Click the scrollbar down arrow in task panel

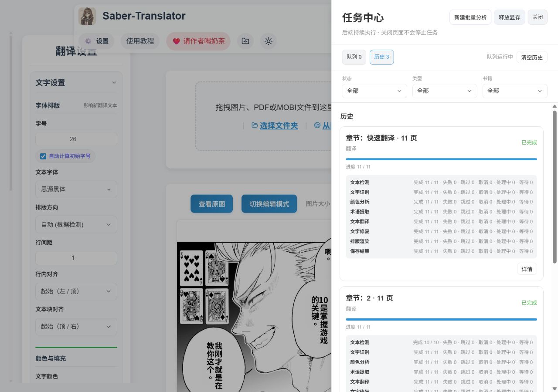coord(555,389)
